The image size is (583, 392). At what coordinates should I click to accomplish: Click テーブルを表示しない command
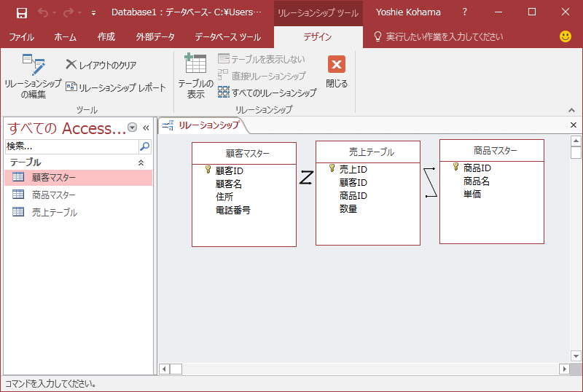point(262,59)
